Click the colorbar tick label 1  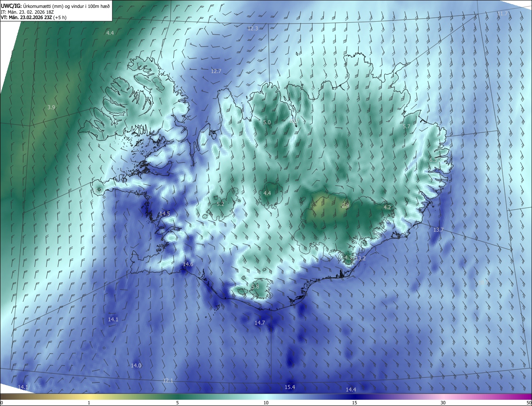(x=89, y=403)
